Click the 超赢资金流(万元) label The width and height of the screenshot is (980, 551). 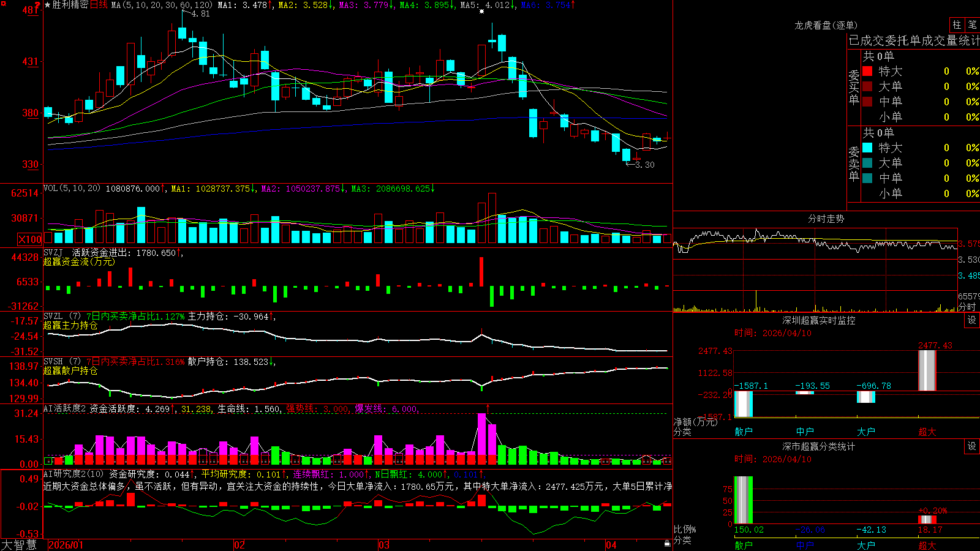tap(79, 262)
